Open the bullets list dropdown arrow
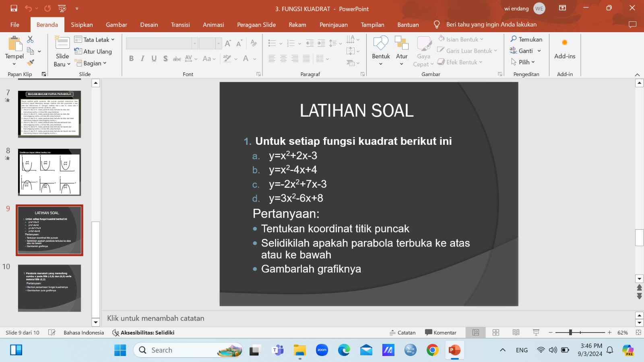This screenshot has width=644, height=362. pyautogui.click(x=281, y=43)
